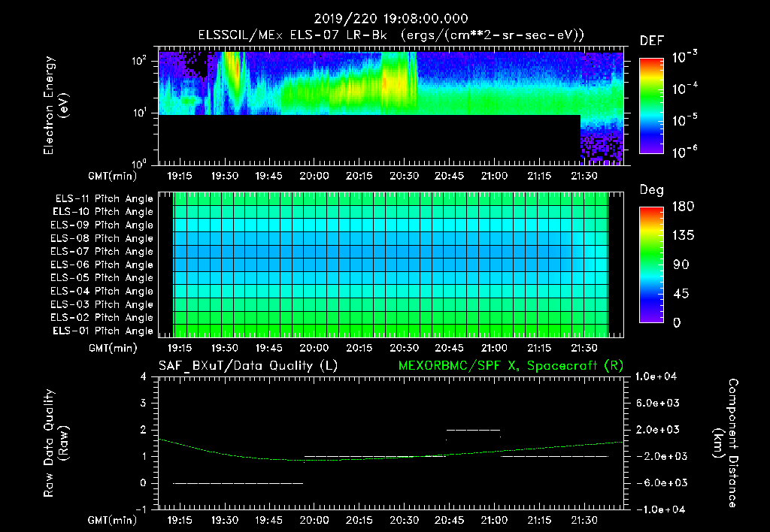Select the Raw Data Quality (Raw) axis label
770x532 pixels.
click(56, 443)
